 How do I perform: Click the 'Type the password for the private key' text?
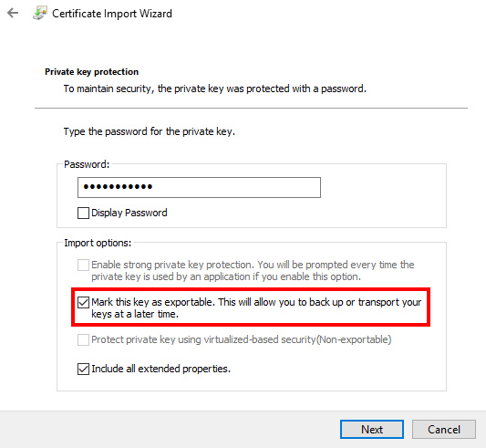[150, 131]
